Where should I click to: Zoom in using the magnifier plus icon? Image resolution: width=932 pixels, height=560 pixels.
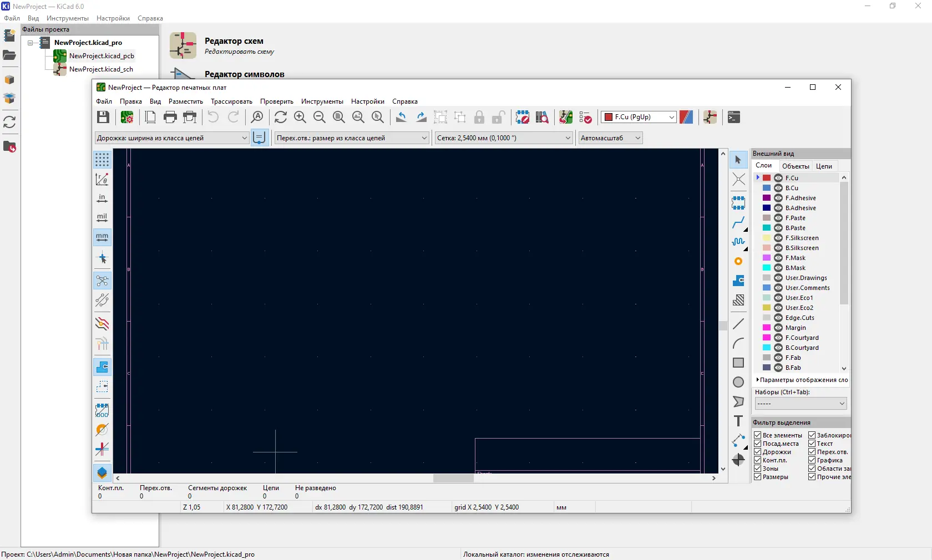[300, 117]
